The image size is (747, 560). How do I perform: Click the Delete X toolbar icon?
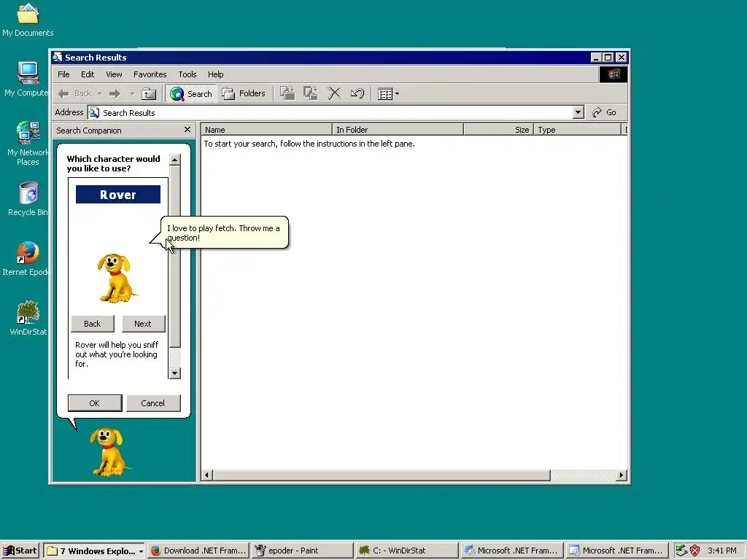(x=334, y=93)
